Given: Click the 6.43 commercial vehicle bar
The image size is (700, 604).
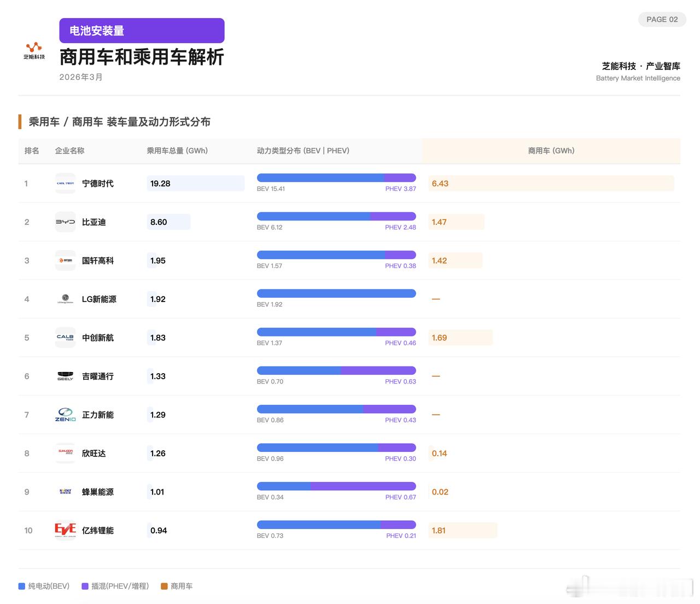Looking at the screenshot, I should pyautogui.click(x=551, y=183).
